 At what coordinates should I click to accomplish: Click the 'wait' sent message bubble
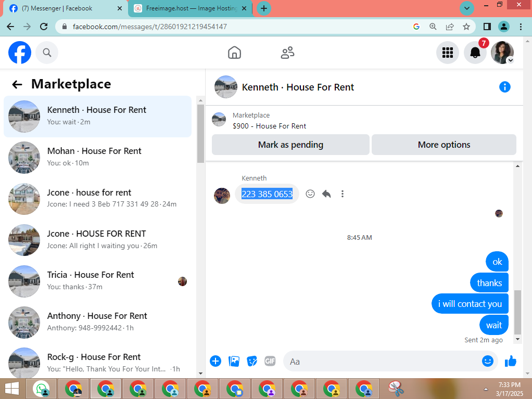(494, 325)
